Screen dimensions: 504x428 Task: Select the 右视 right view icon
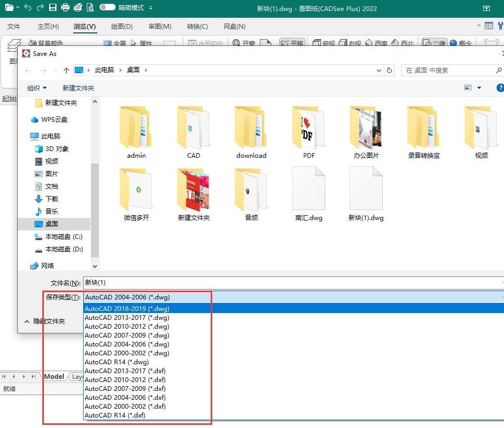click(x=350, y=42)
